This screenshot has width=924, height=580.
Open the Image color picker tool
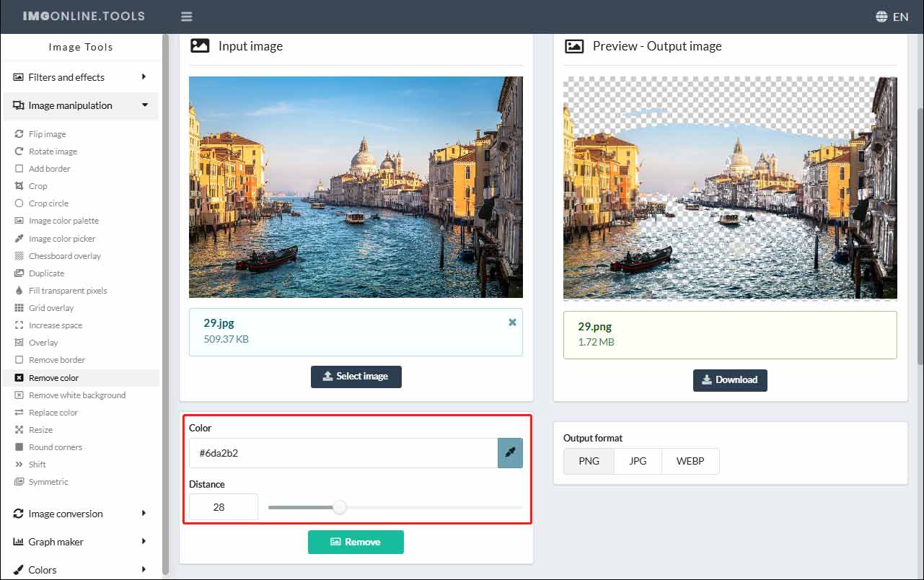coord(61,238)
